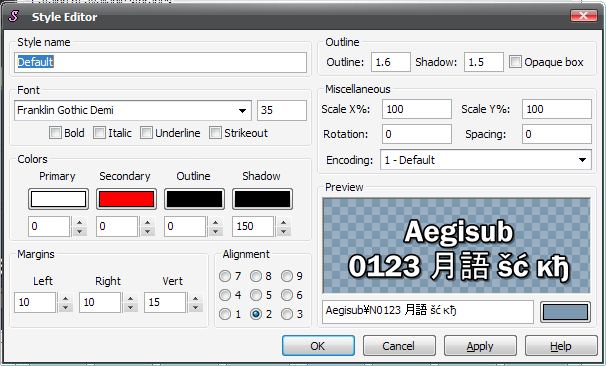Tick the Strikeout checkbox
The width and height of the screenshot is (606, 366).
coord(215,133)
